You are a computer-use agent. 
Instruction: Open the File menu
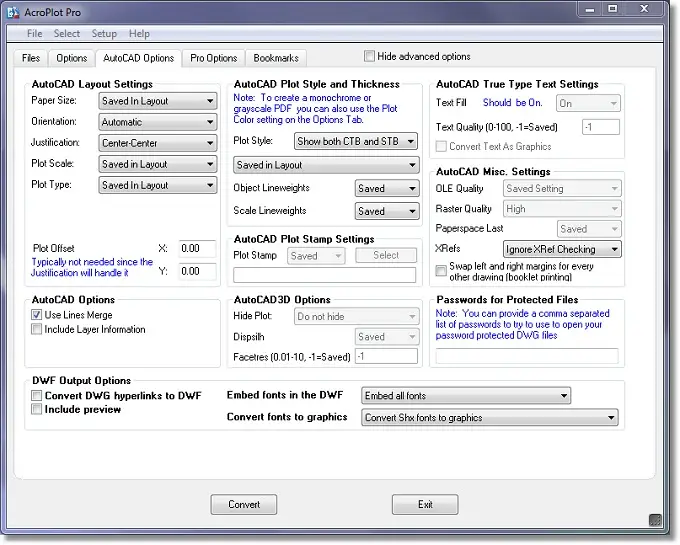[34, 33]
